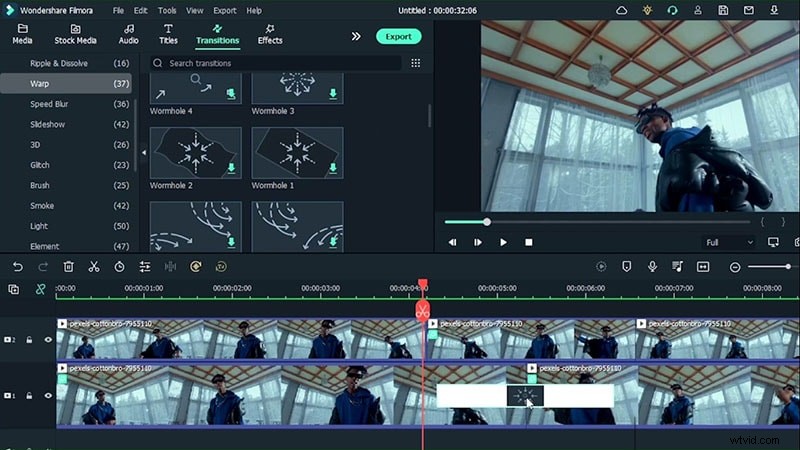The image size is (800, 450).
Task: Open the Edit adjustments sliders icon
Action: click(145, 266)
